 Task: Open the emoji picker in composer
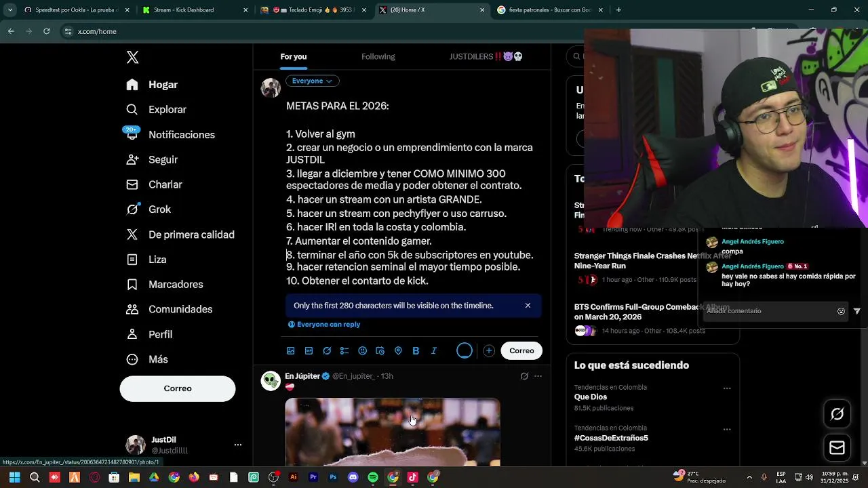(362, 350)
